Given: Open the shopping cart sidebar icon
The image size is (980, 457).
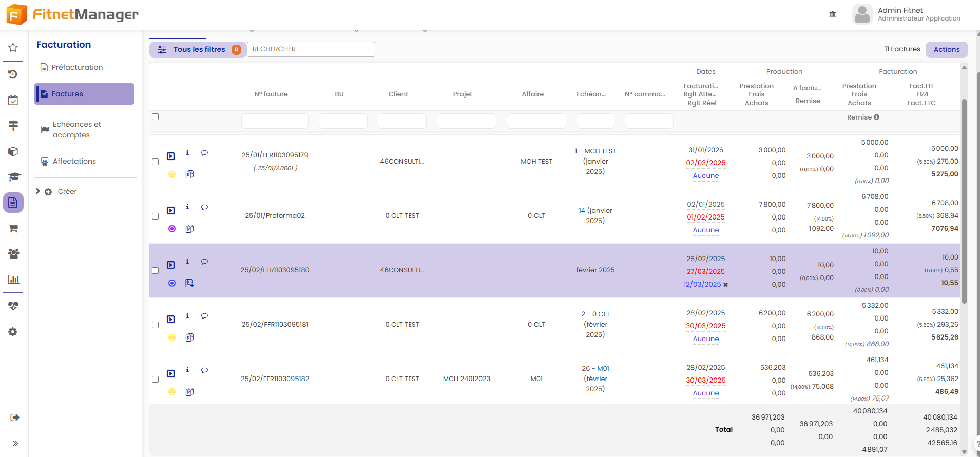Looking at the screenshot, I should [x=13, y=229].
